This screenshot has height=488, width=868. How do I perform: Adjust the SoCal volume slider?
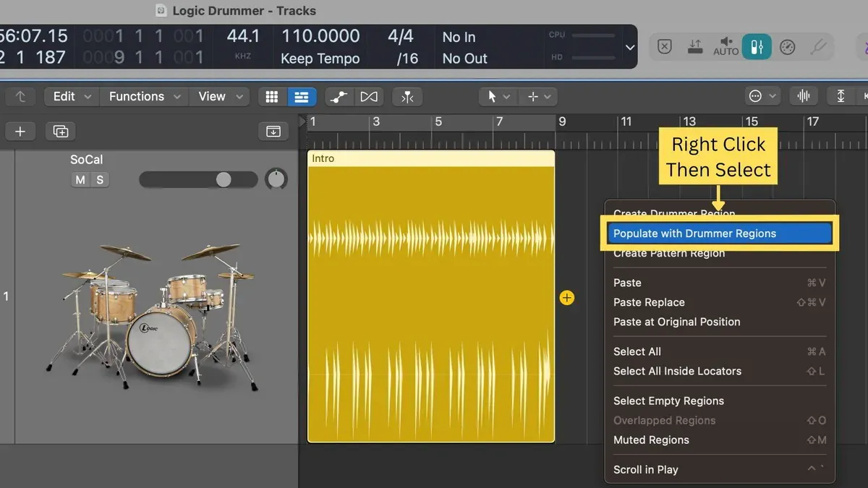pos(198,179)
